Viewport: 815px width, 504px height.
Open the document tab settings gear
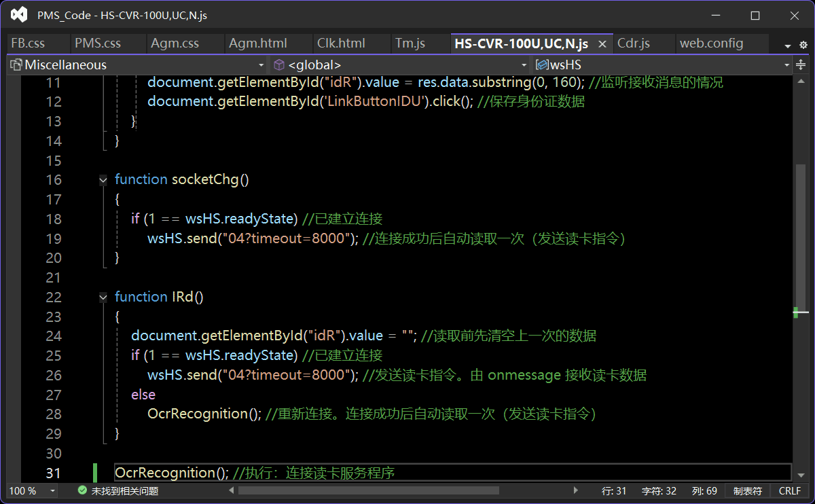click(803, 45)
